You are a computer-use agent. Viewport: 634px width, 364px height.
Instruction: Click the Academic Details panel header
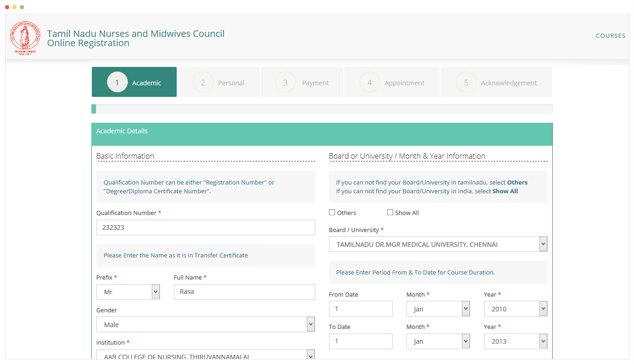click(322, 134)
